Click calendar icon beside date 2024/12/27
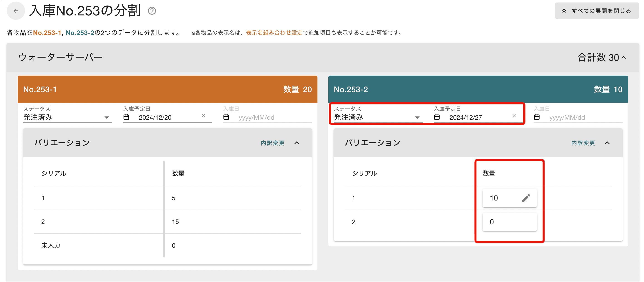The image size is (644, 282). pos(437,117)
